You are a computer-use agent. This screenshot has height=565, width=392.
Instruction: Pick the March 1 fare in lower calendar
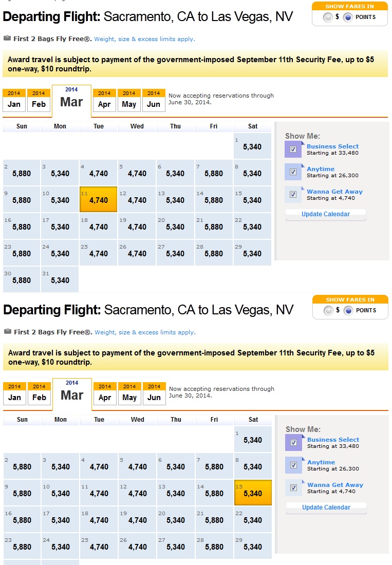(x=253, y=439)
